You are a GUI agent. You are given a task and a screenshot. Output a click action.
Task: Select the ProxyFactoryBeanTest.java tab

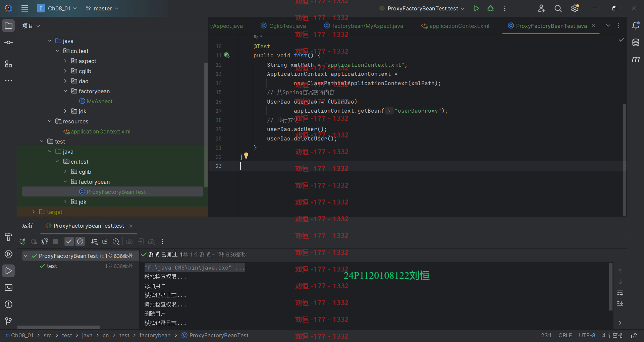click(551, 26)
